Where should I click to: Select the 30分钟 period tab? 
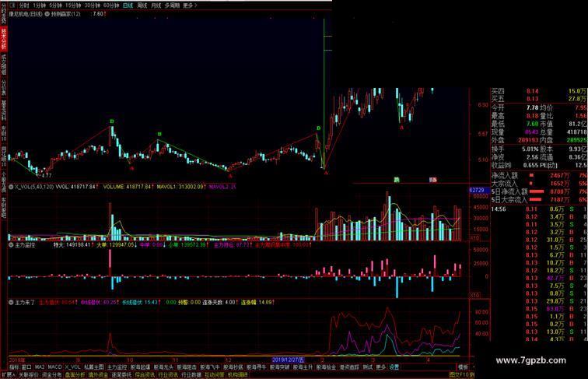tap(93, 5)
